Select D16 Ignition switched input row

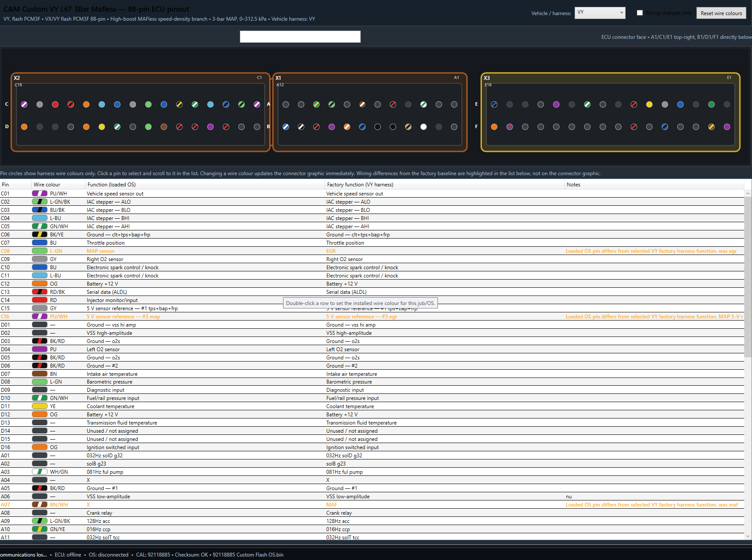(x=372, y=447)
